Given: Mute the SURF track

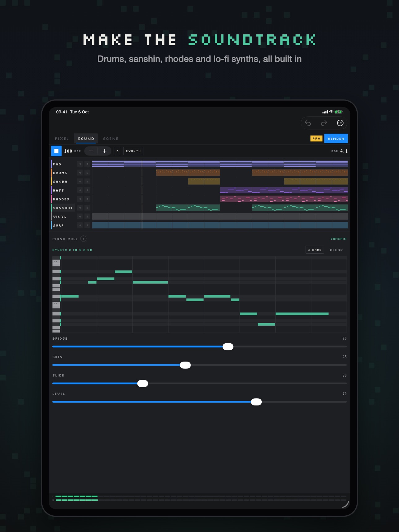Looking at the screenshot, I should tap(80, 225).
